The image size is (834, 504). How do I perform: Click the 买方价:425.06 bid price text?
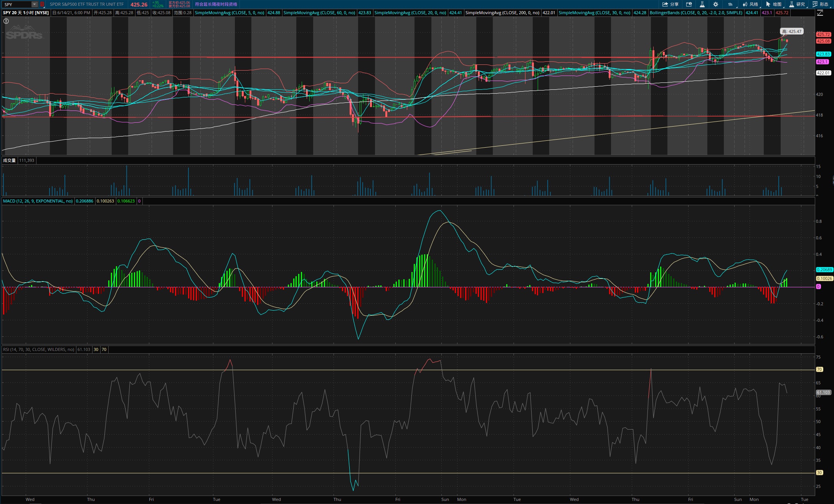pos(179,3)
